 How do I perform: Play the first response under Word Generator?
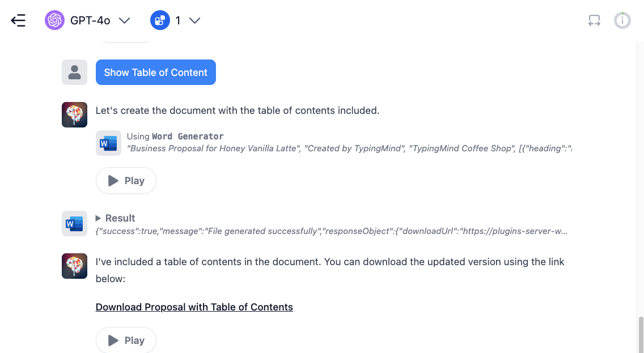coord(126,181)
